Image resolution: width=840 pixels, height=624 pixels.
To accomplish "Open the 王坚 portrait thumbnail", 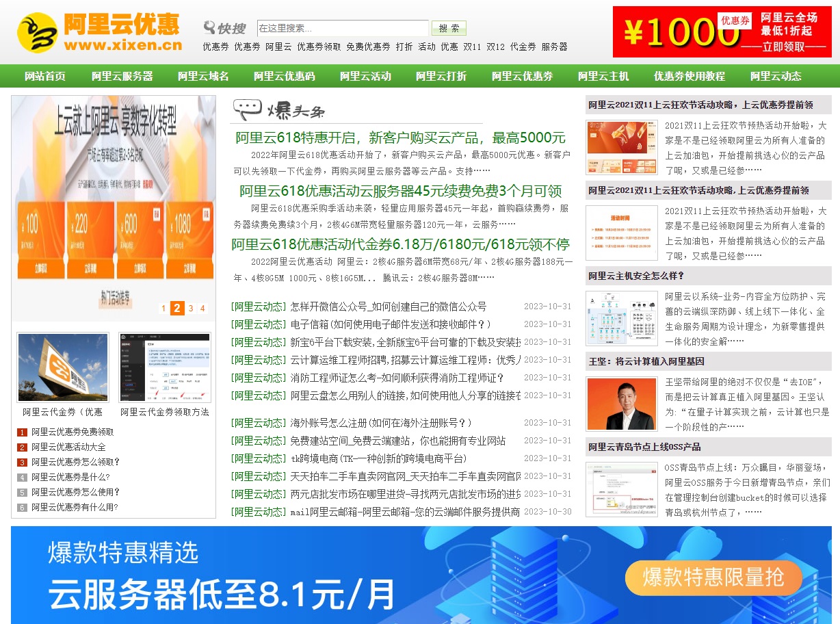I will [x=622, y=404].
